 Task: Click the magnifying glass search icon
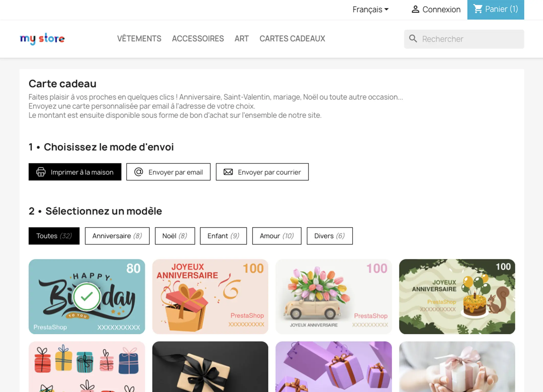point(413,39)
